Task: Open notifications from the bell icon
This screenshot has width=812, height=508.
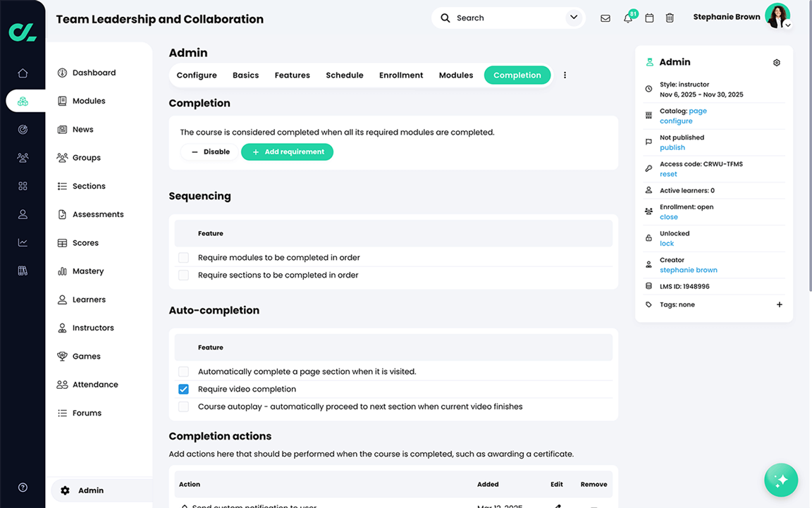Action: pos(627,18)
